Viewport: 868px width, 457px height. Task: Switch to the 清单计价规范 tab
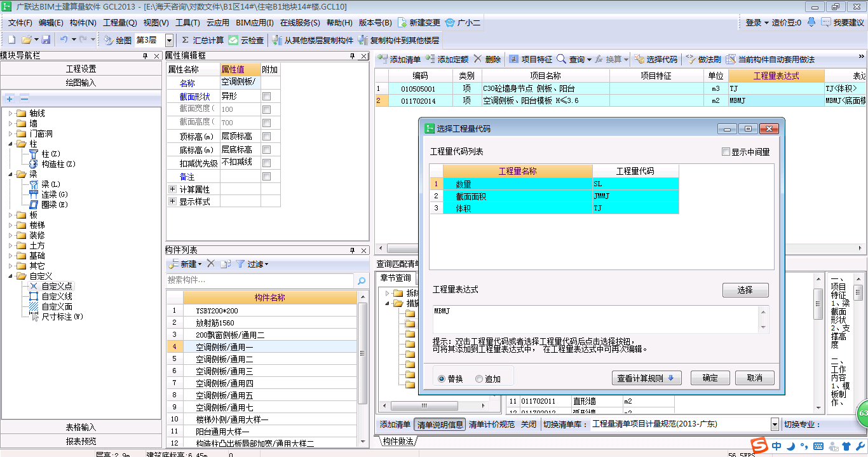492,425
